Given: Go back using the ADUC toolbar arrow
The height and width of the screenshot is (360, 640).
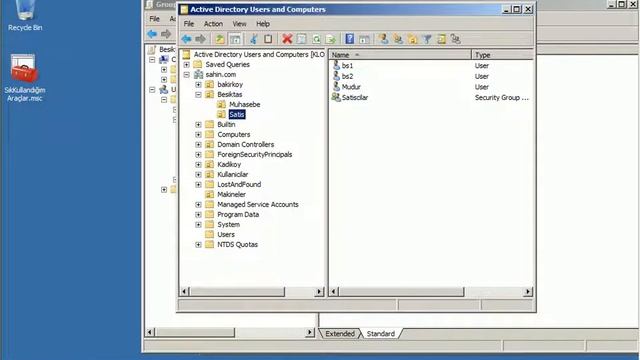Looking at the screenshot, I should coord(186,39).
